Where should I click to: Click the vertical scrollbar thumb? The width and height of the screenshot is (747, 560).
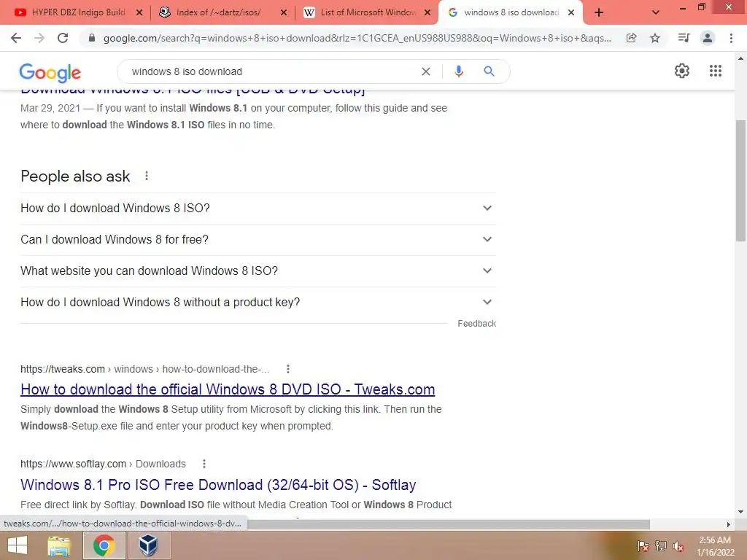[x=741, y=181]
